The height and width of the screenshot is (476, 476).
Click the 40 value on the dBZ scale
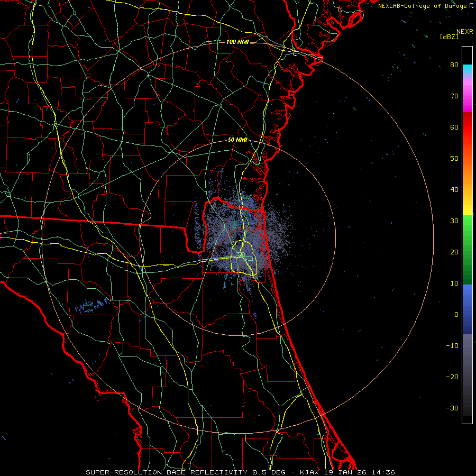coord(454,190)
